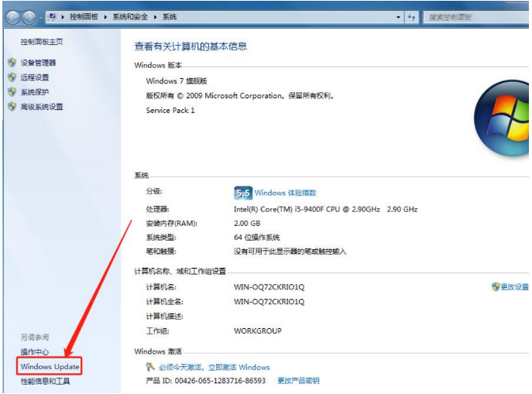The height and width of the screenshot is (394, 532).
Task: Click the WORKGROUP value
Action: 258,331
